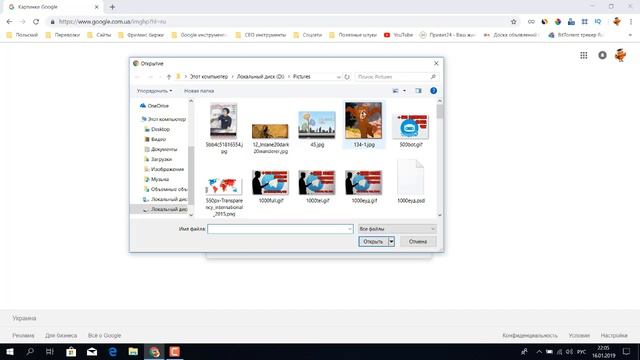Open Google notifications bell icon
This screenshot has height=360, width=640.
[602, 55]
